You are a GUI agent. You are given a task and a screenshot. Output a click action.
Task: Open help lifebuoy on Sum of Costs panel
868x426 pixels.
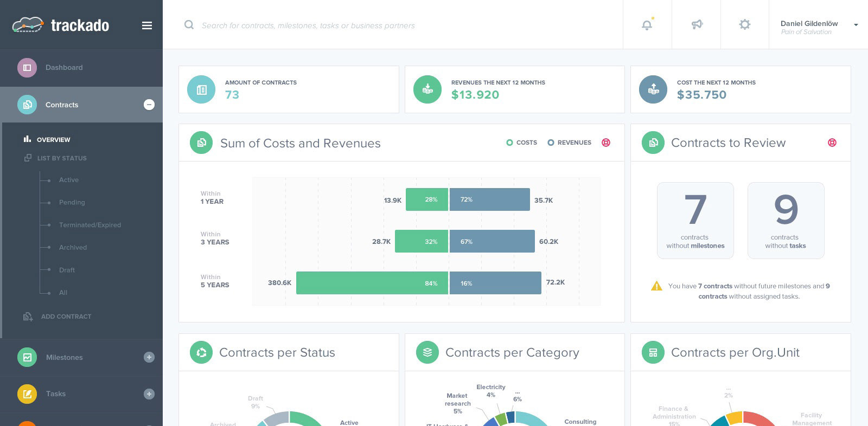pos(606,143)
